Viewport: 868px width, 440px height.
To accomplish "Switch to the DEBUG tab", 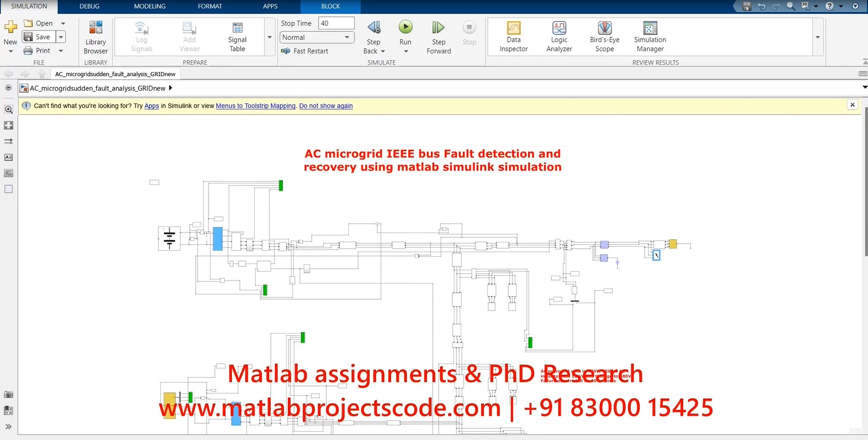I will pos(89,6).
